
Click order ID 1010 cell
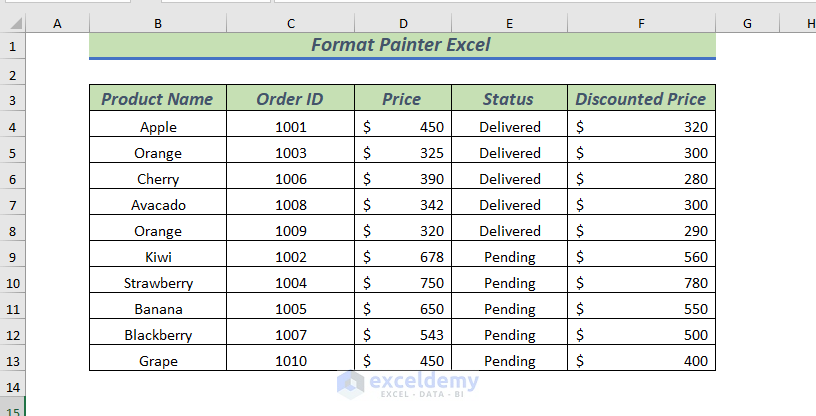290,361
